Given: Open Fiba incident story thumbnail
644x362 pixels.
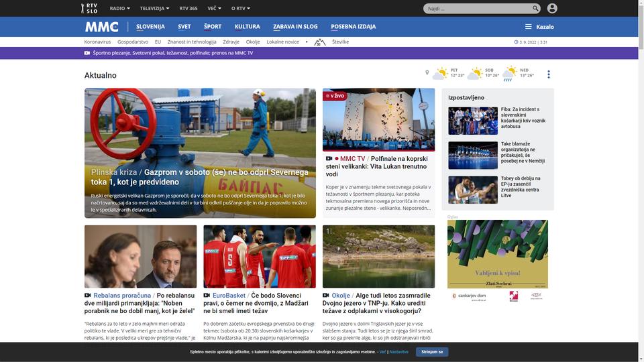Looking at the screenshot, I should (x=473, y=121).
